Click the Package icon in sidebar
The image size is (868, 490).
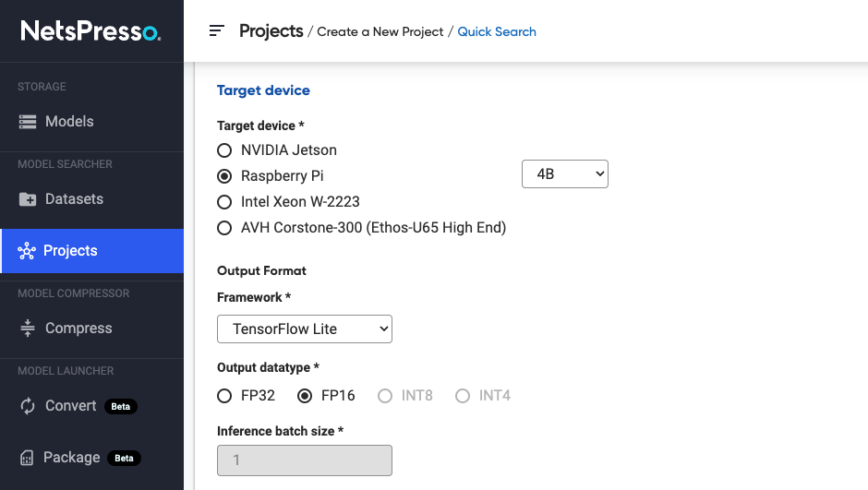pos(27,458)
